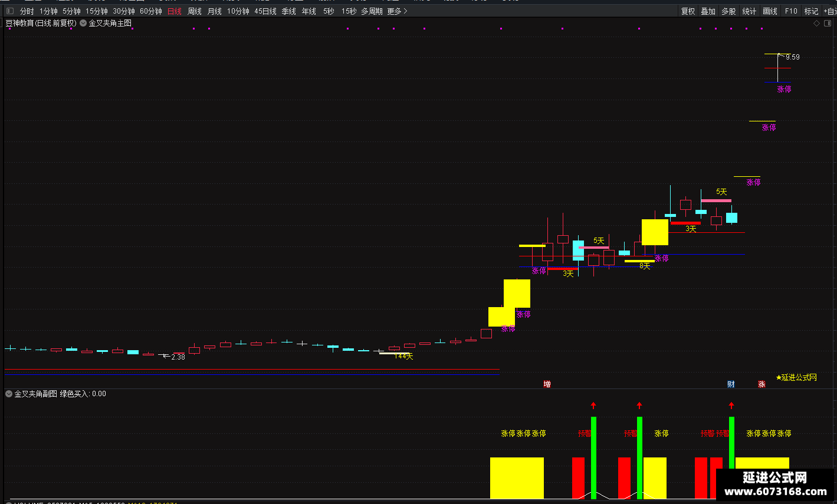
Task: Select the yellow 涨停 candle near 5天 label
Action: (x=655, y=232)
